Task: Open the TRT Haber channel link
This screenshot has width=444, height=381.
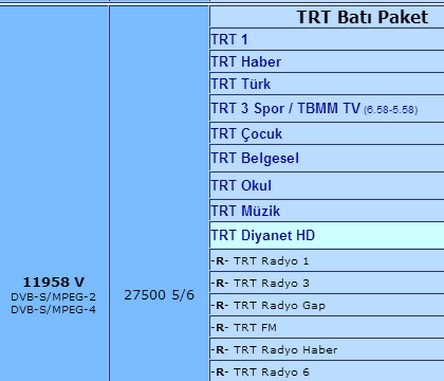Action: pos(246,62)
